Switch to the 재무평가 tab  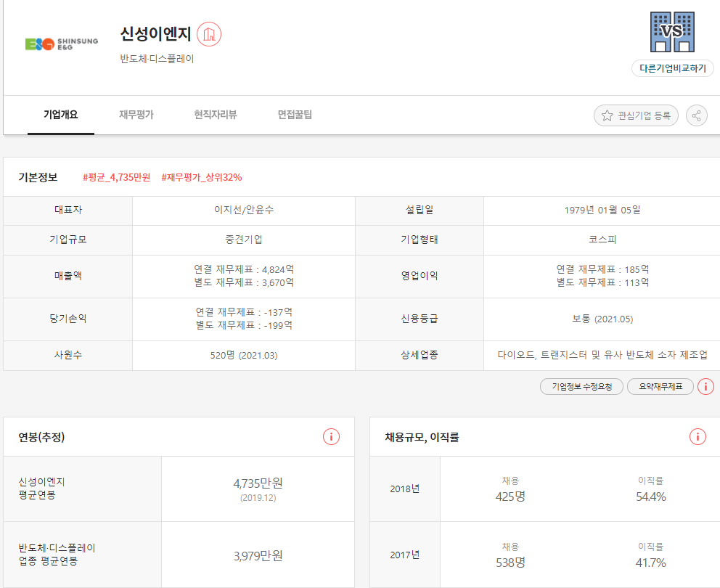pos(136,115)
